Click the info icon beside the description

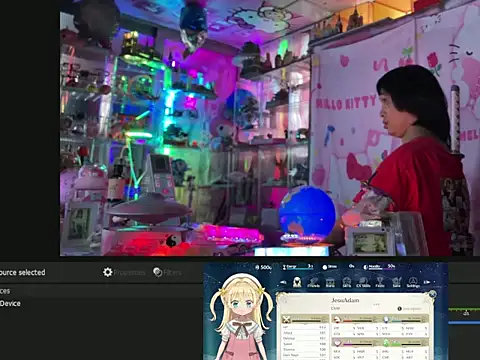click(x=399, y=309)
